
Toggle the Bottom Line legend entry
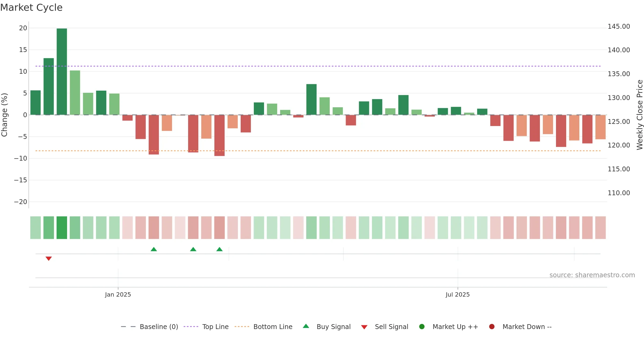pos(264,327)
